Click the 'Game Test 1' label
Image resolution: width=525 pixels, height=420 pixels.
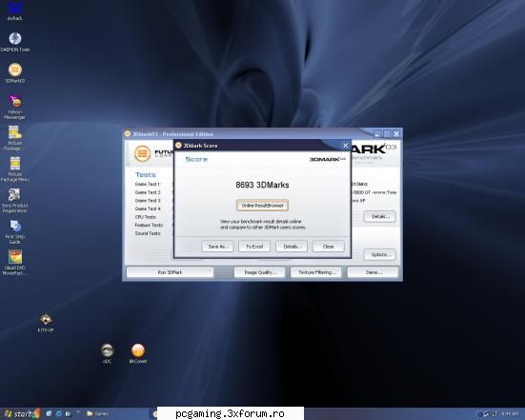(148, 184)
